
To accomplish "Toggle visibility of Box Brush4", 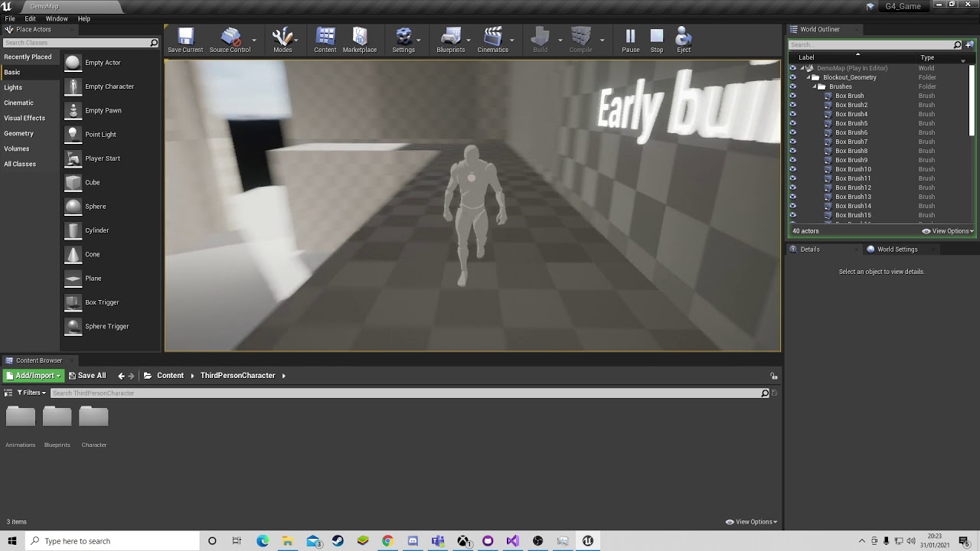I will [792, 114].
